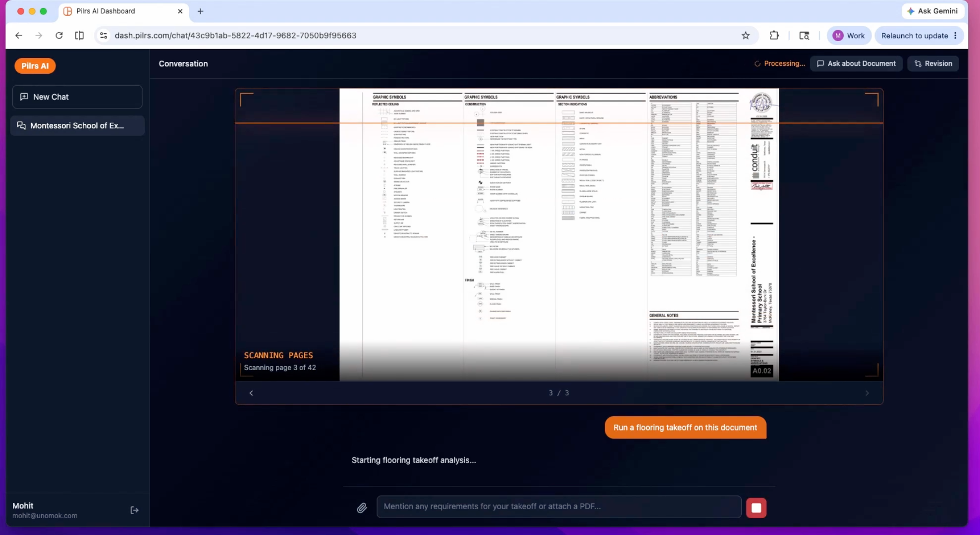This screenshot has width=980, height=535.
Task: Go to next scanned page arrow
Action: [x=867, y=393]
